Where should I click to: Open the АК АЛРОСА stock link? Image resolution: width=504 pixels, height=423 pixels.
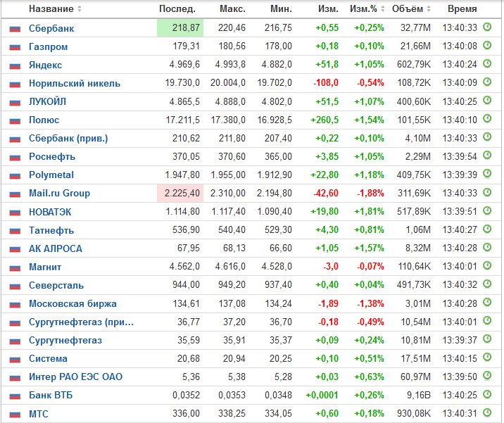pyautogui.click(x=56, y=248)
